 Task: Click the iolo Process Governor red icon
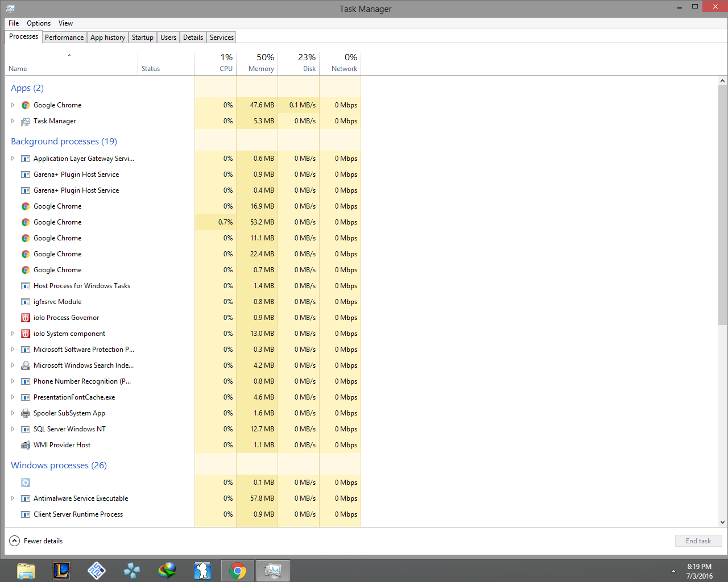pos(26,318)
